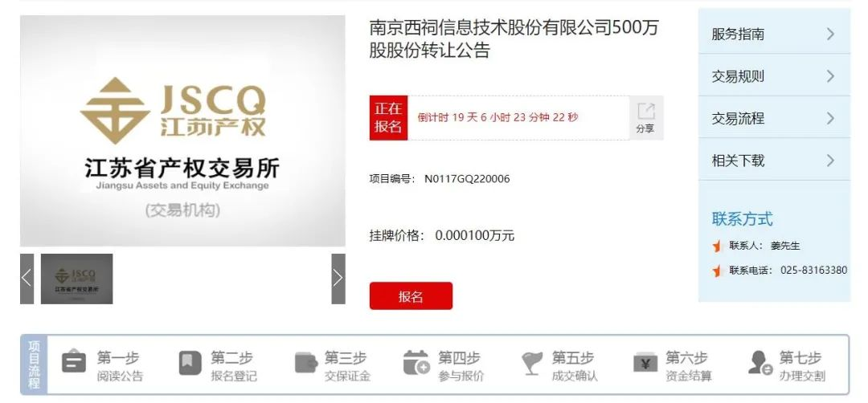The width and height of the screenshot is (868, 403).
Task: Click the large 江苏省产权交易所 image
Action: tap(182, 131)
